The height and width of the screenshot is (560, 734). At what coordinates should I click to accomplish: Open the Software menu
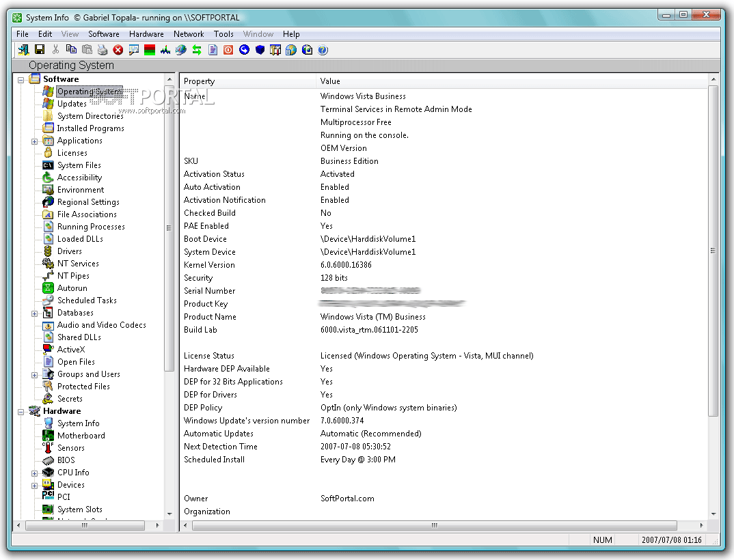pos(103,34)
